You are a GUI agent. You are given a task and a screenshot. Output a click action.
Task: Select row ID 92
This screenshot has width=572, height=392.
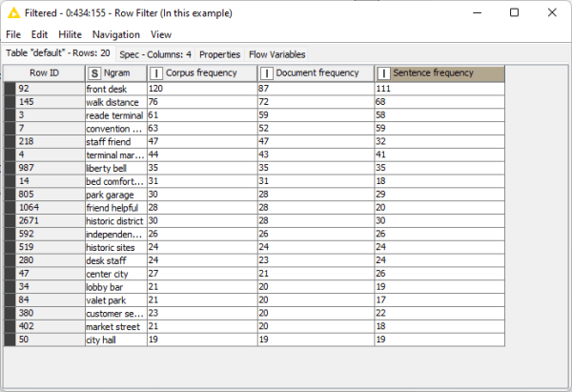(50, 89)
